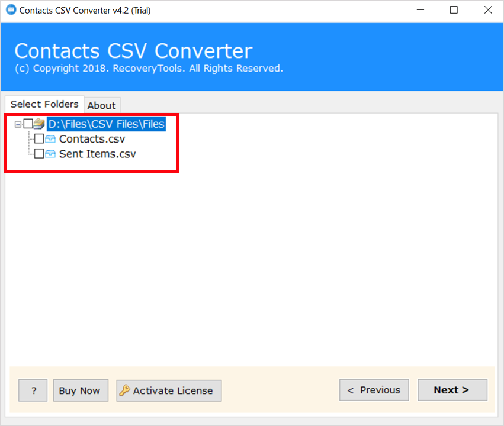Tick the Contacts.csv checkbox
The height and width of the screenshot is (426, 504).
pyautogui.click(x=39, y=138)
